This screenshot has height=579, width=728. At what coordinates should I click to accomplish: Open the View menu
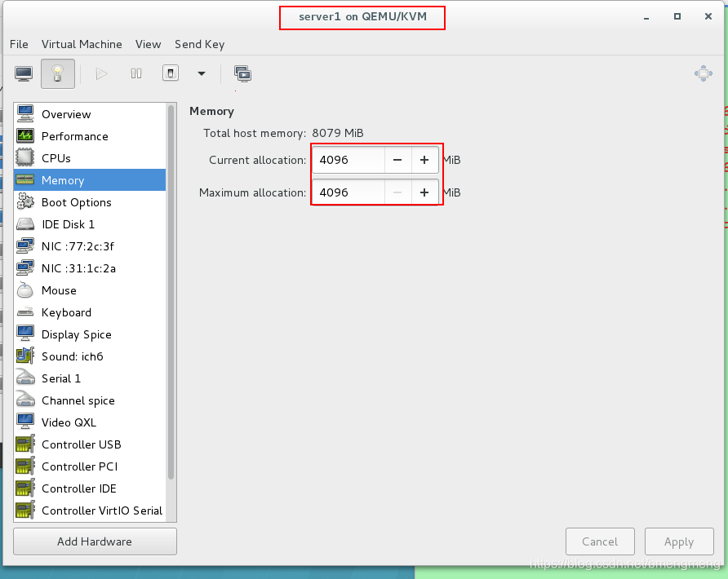coord(148,44)
